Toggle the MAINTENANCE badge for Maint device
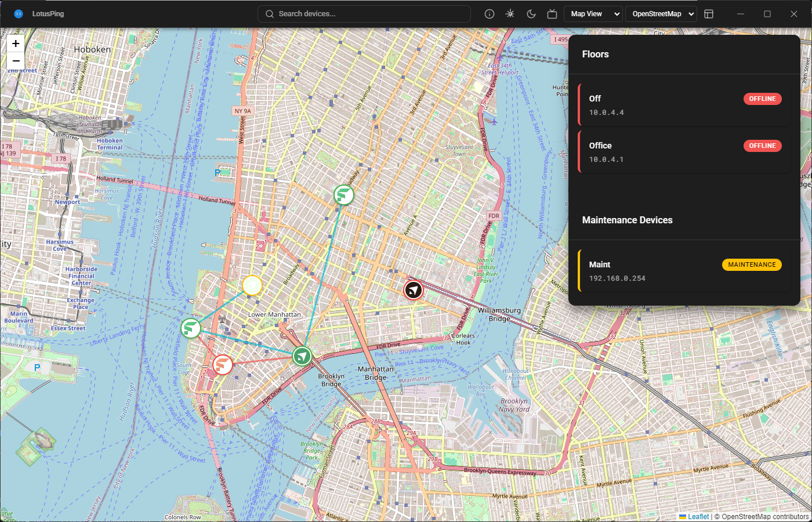This screenshot has width=812, height=522. (752, 264)
